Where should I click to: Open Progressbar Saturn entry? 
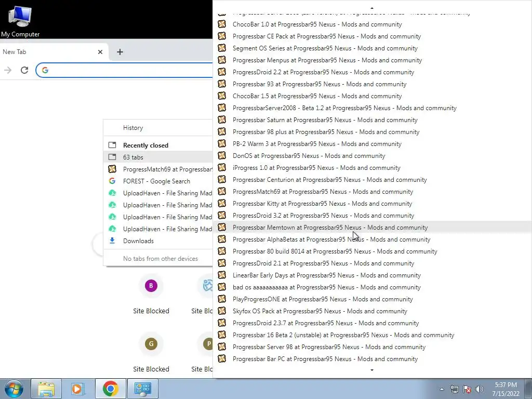pyautogui.click(x=372, y=120)
